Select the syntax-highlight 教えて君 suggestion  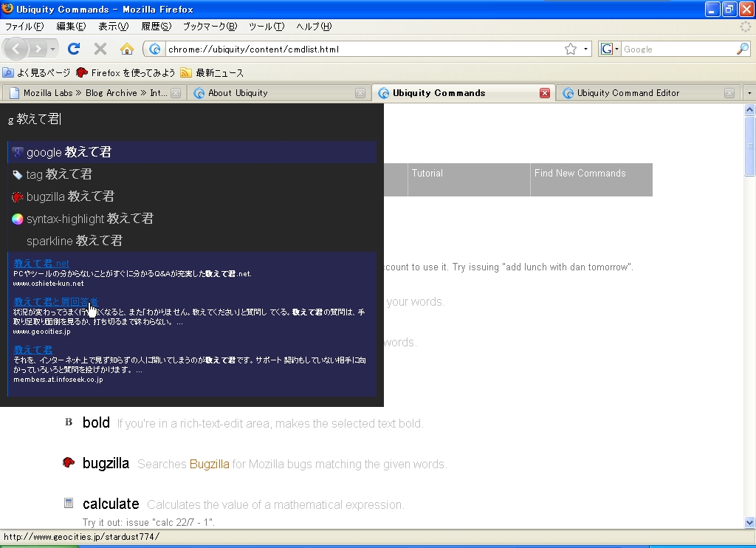click(x=192, y=219)
